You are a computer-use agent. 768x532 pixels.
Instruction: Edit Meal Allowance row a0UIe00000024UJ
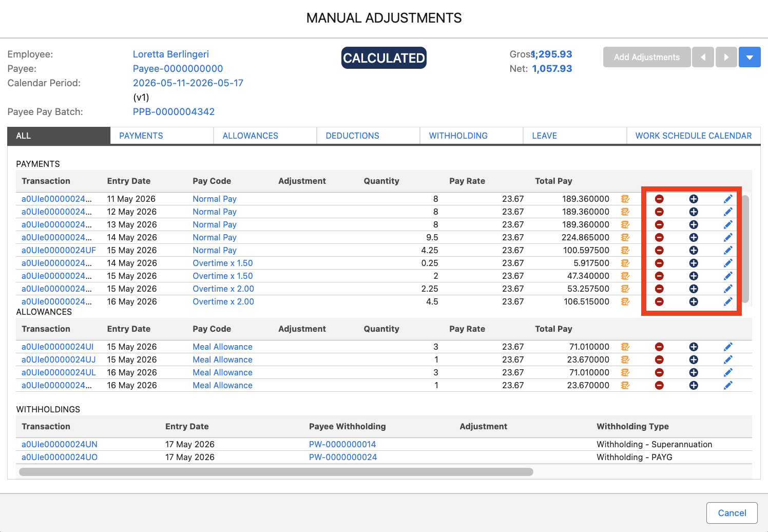point(728,359)
